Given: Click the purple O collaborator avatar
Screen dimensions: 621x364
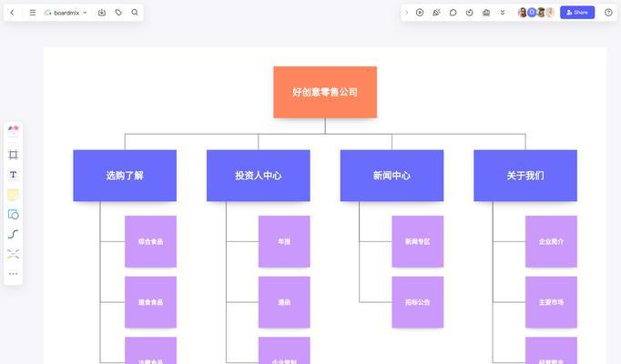Looking at the screenshot, I should (532, 13).
